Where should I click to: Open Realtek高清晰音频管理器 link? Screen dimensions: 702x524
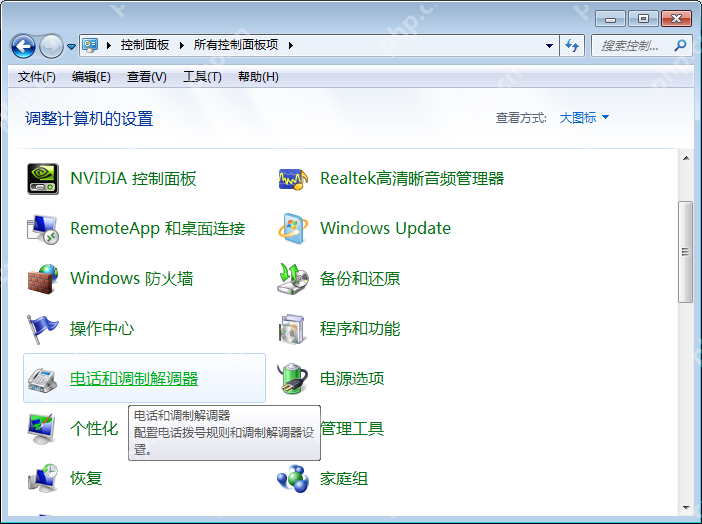[412, 179]
